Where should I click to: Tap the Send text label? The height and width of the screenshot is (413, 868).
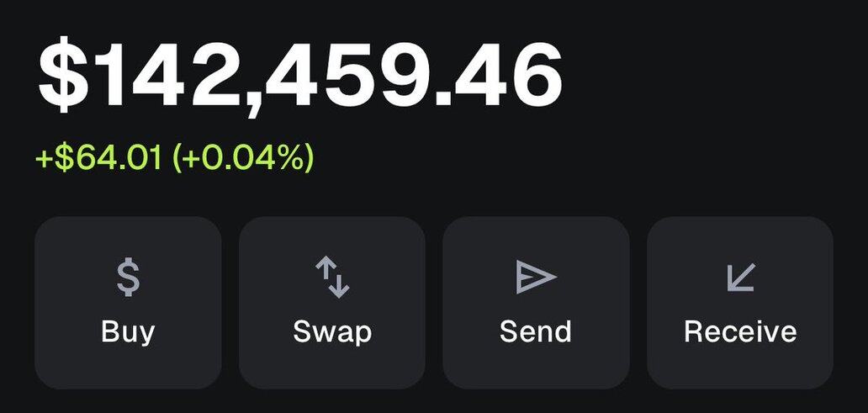(536, 331)
